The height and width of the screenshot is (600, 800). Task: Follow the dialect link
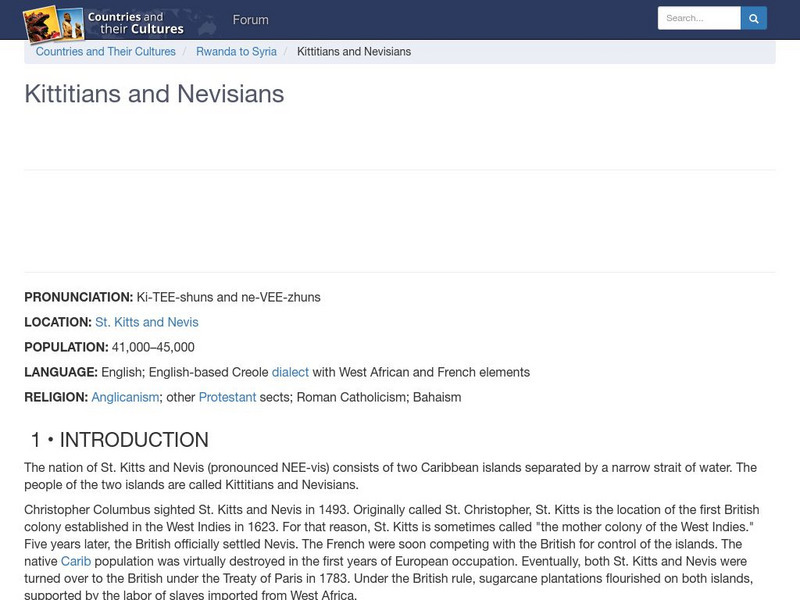tap(290, 372)
